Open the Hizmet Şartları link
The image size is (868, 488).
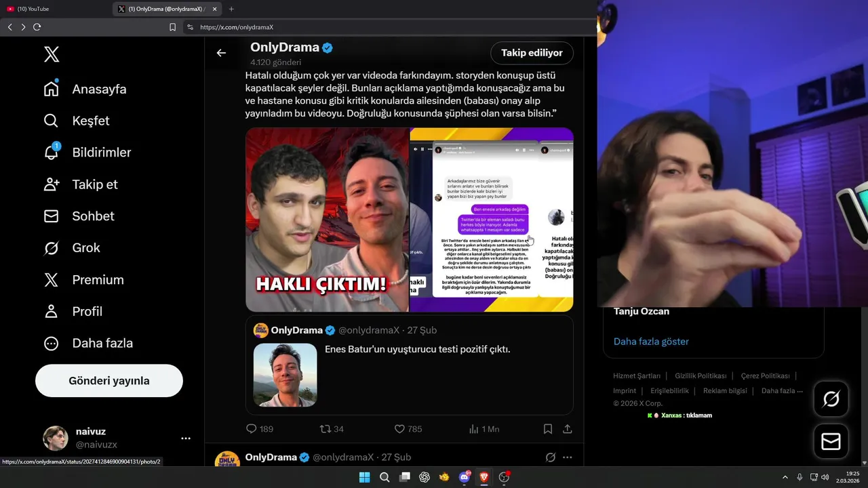(x=637, y=376)
